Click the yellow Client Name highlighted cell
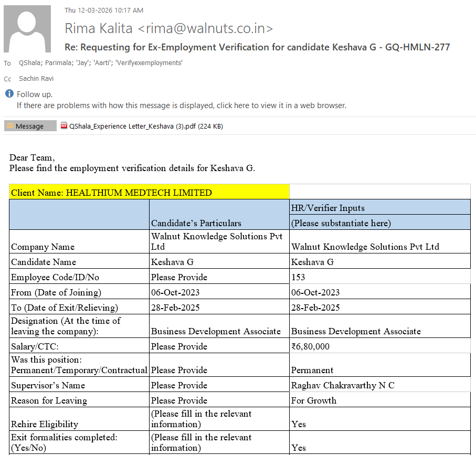 click(x=149, y=192)
